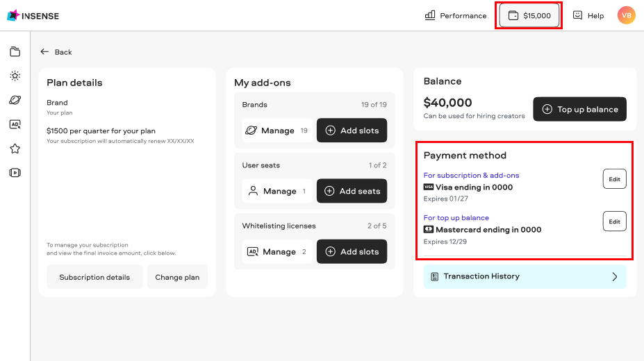Image resolution: width=644 pixels, height=361 pixels.
Task: Click the Insense logo
Action: pyautogui.click(x=33, y=15)
